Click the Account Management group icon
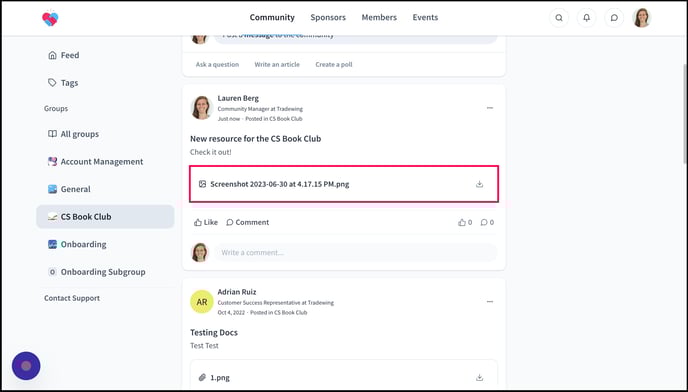688x392 pixels. click(x=52, y=162)
